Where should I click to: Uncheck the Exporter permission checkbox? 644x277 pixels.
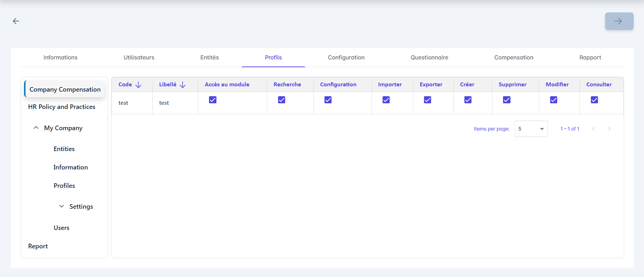428,100
